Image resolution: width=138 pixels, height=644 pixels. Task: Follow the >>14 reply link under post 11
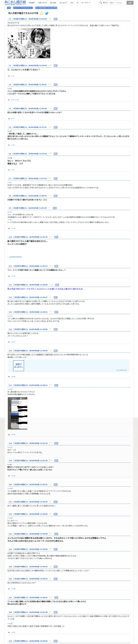click(x=13, y=276)
